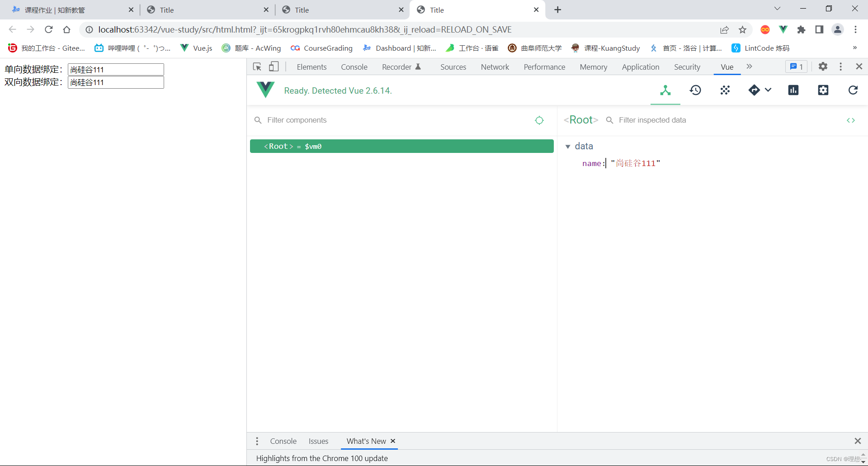Expand the Routing dropdown arrow
Screen dimensions: 868x466
(x=768, y=90)
